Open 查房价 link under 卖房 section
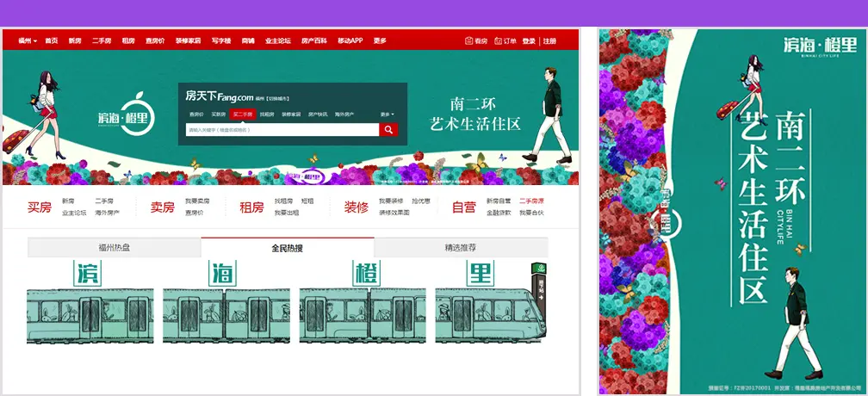The height and width of the screenshot is (396, 868). point(194,213)
